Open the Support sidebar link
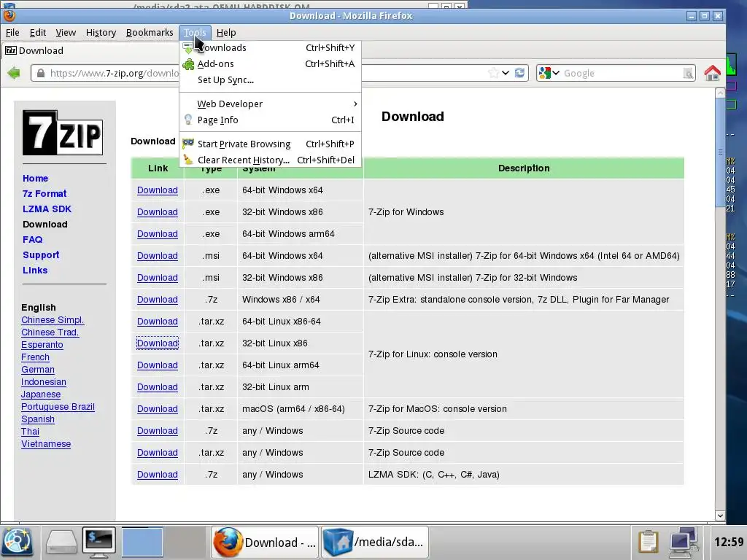747x560 pixels. [41, 254]
